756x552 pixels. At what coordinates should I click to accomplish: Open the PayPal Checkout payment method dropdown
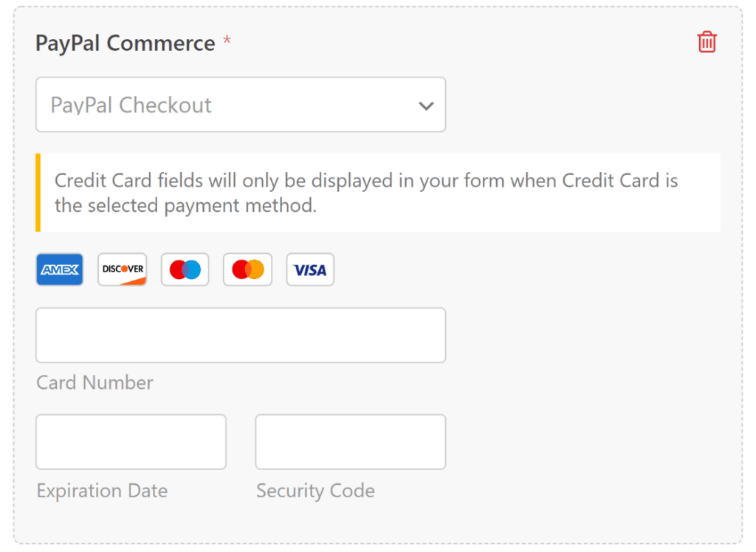pos(241,105)
